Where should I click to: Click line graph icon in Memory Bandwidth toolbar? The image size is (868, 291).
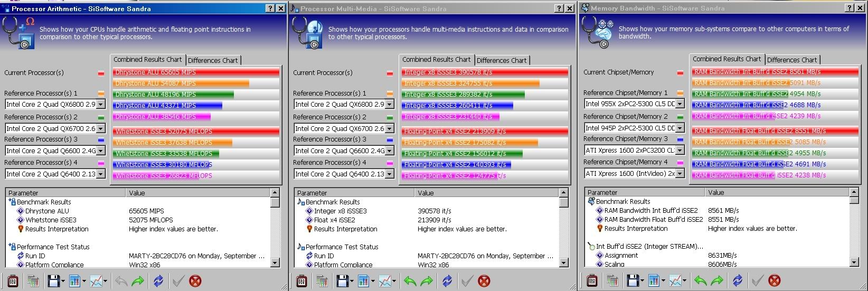coord(675,280)
